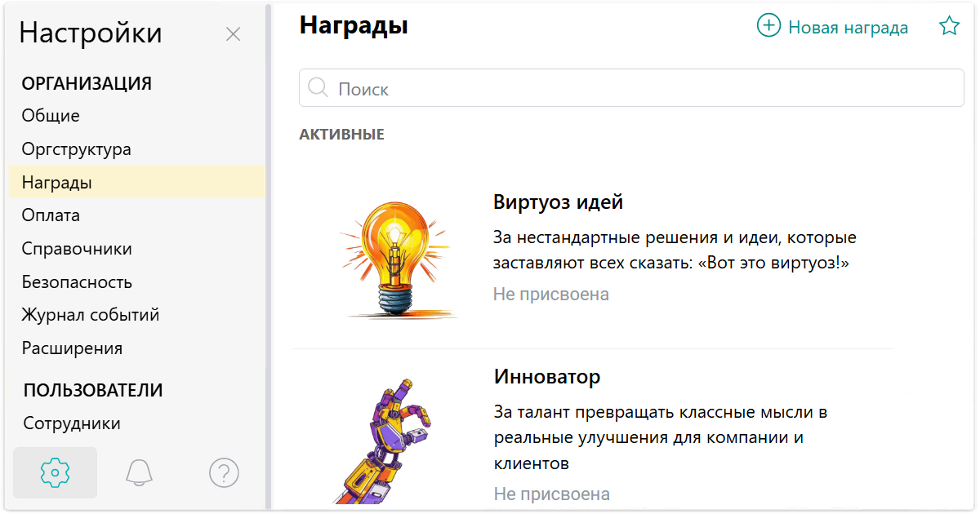The image size is (980, 514).
Task: Select Награды in the sidebar
Action: [x=57, y=183]
